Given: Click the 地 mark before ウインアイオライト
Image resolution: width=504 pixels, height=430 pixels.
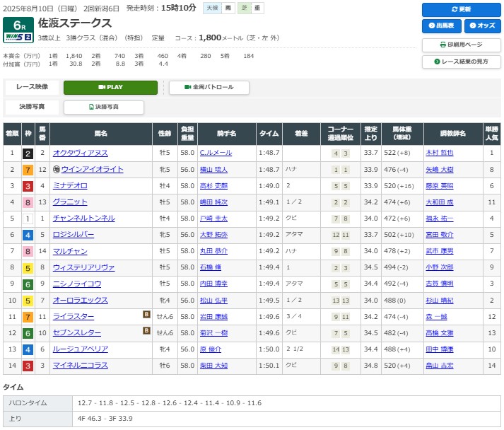Looking at the screenshot, I should (56, 170).
